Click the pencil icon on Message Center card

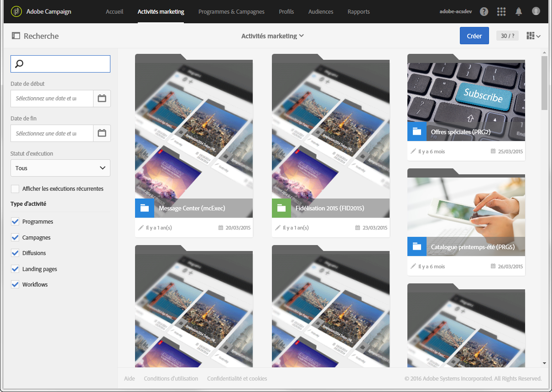click(x=141, y=228)
